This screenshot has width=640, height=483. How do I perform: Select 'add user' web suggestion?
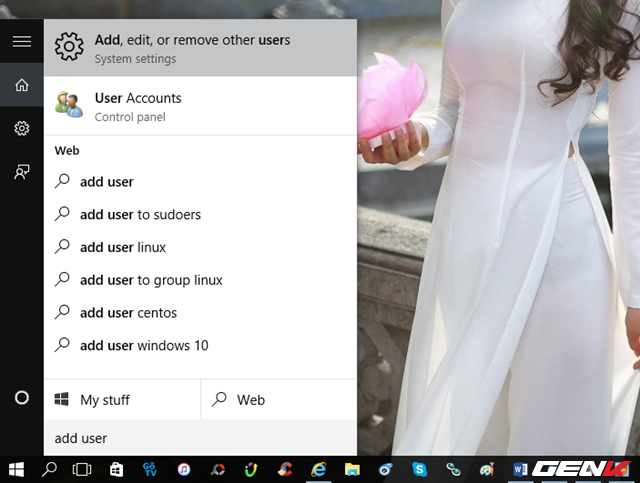coord(200,182)
